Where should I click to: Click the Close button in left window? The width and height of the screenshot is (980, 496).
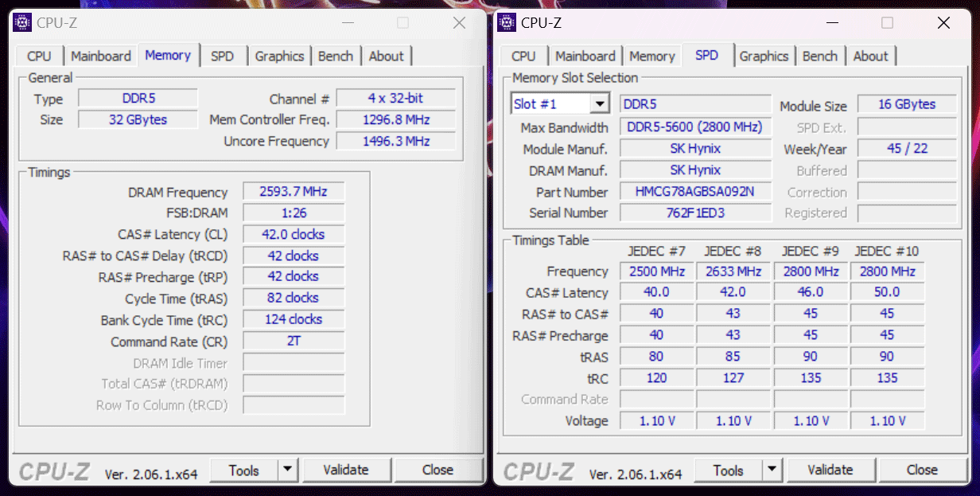(x=437, y=470)
